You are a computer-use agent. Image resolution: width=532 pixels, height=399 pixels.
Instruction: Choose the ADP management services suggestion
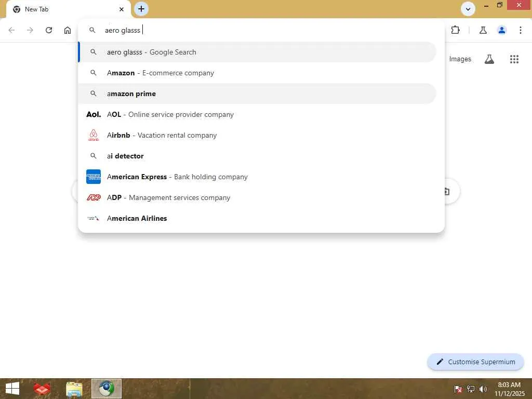pos(257,197)
